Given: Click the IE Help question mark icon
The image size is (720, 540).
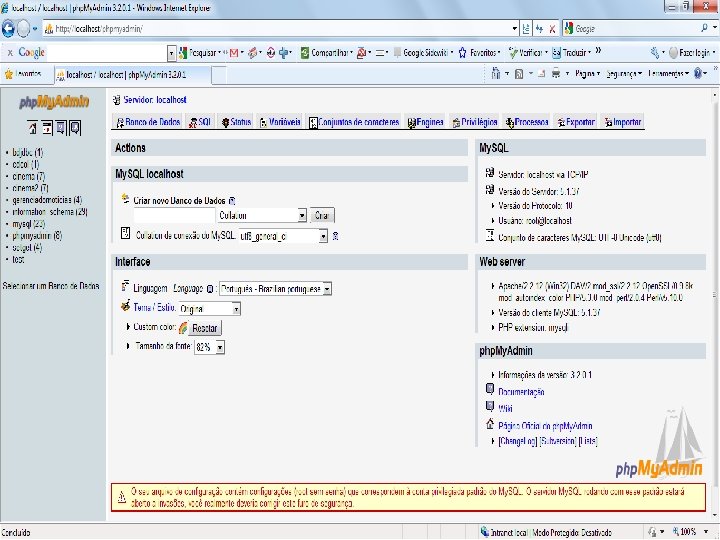Looking at the screenshot, I should (698, 73).
